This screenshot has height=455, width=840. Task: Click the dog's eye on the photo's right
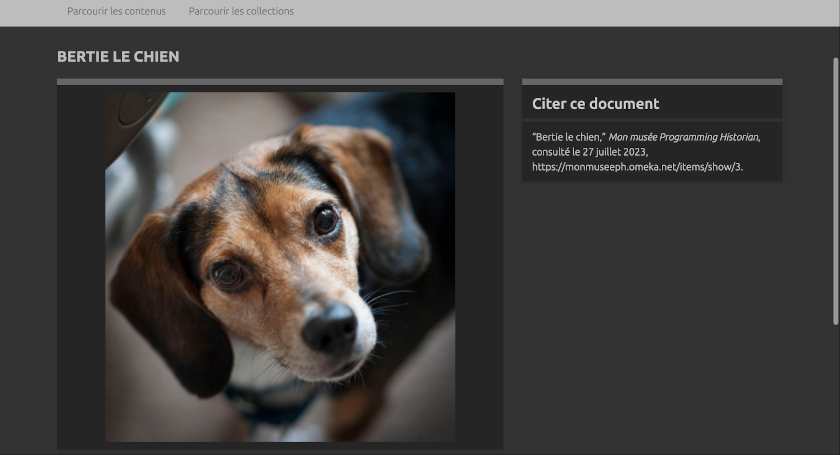325,220
